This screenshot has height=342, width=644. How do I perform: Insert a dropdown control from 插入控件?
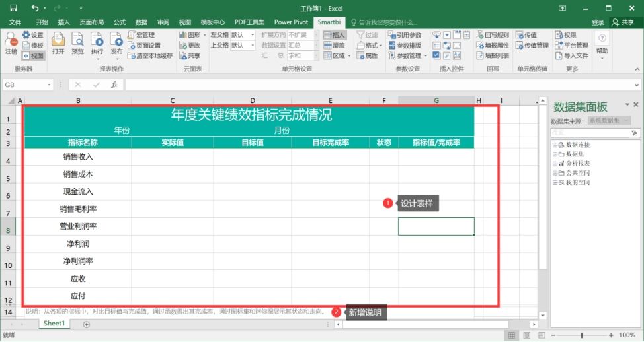click(446, 35)
